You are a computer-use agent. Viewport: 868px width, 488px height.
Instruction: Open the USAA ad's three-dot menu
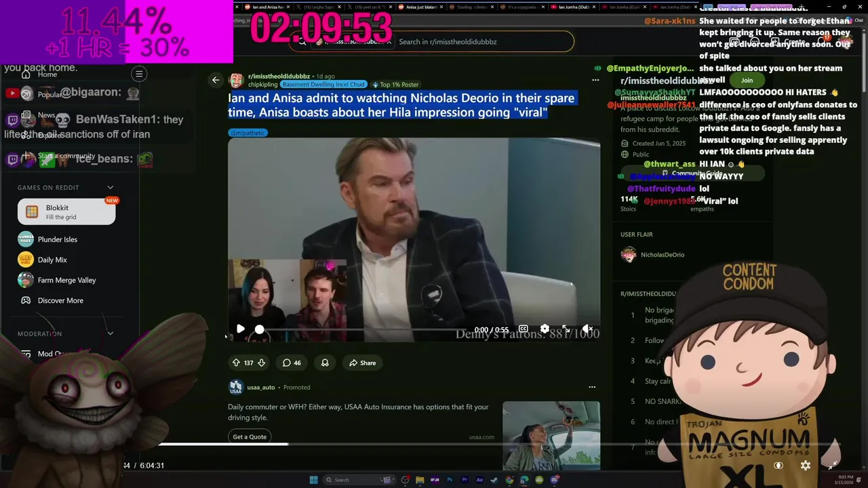(x=592, y=387)
